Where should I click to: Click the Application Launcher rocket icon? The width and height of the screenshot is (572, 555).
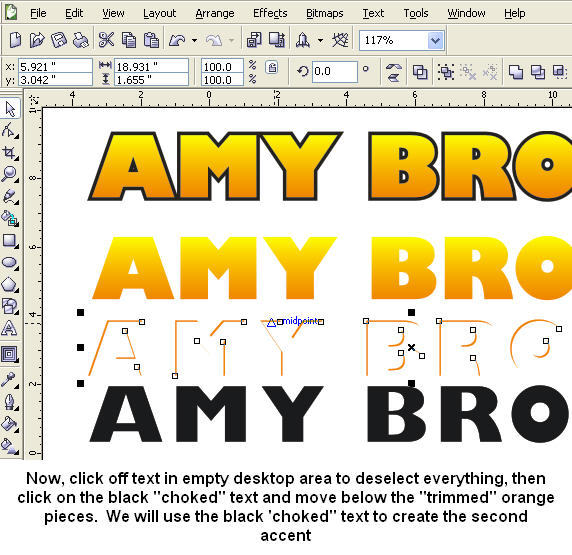pos(303,40)
